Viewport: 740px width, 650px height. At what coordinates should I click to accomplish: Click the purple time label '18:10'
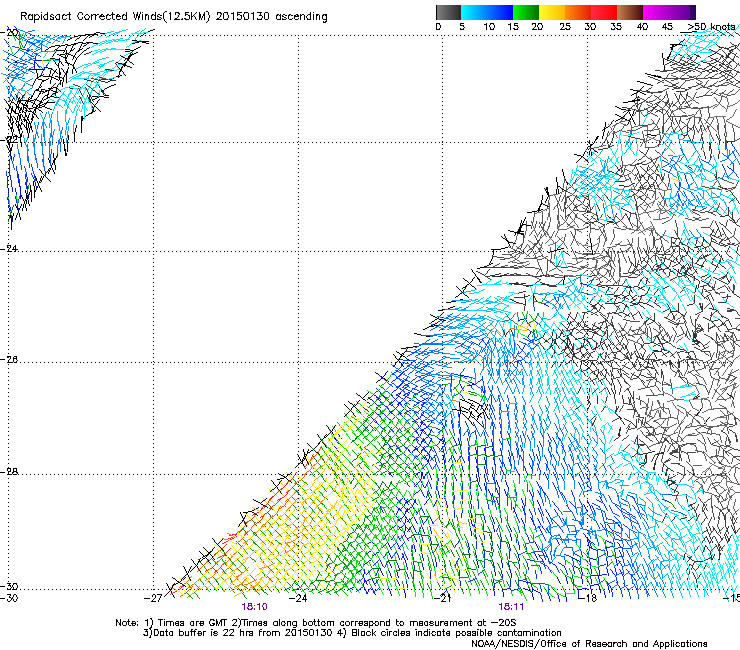click(x=254, y=607)
